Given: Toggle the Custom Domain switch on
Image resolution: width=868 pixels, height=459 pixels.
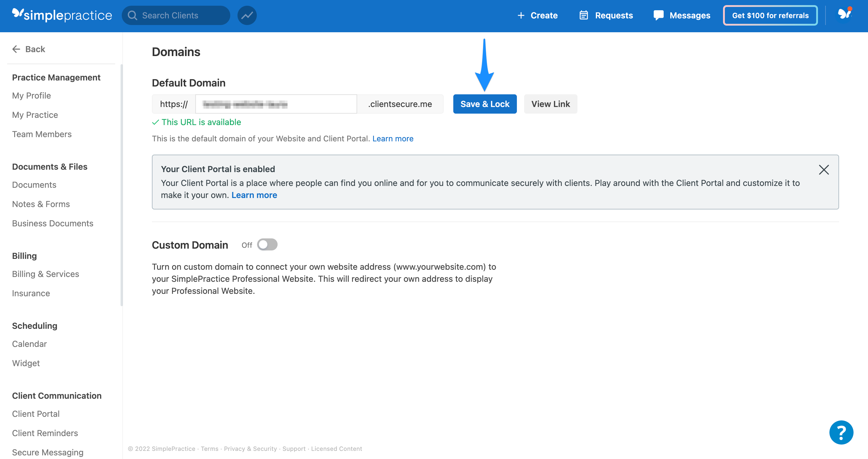Looking at the screenshot, I should tap(267, 245).
